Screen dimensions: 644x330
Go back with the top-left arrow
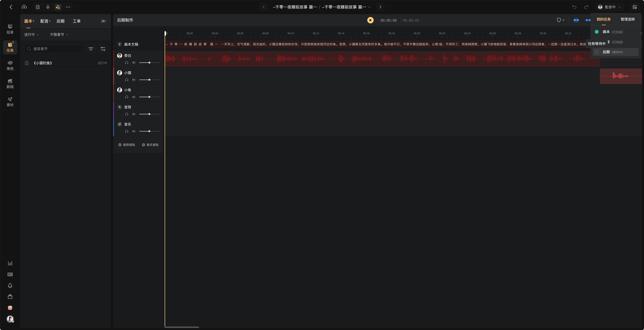(x=11, y=7)
